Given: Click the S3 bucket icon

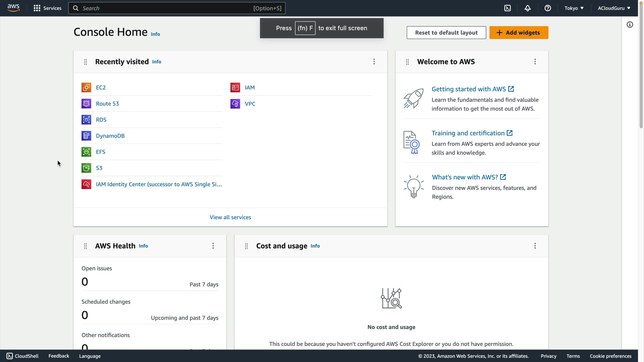Looking at the screenshot, I should pyautogui.click(x=86, y=168).
